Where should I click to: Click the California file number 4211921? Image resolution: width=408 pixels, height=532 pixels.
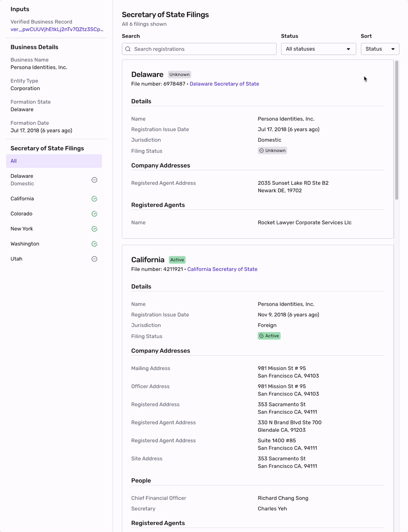pyautogui.click(x=173, y=269)
